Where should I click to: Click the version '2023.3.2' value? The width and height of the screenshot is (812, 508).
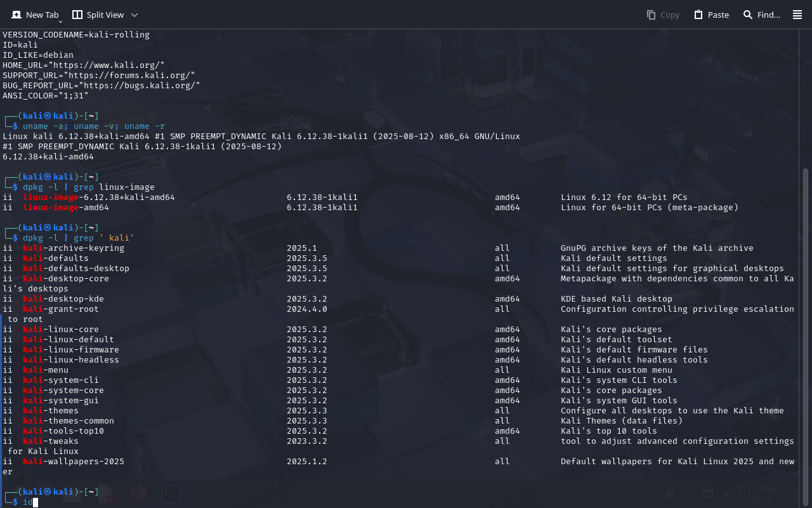(307, 441)
